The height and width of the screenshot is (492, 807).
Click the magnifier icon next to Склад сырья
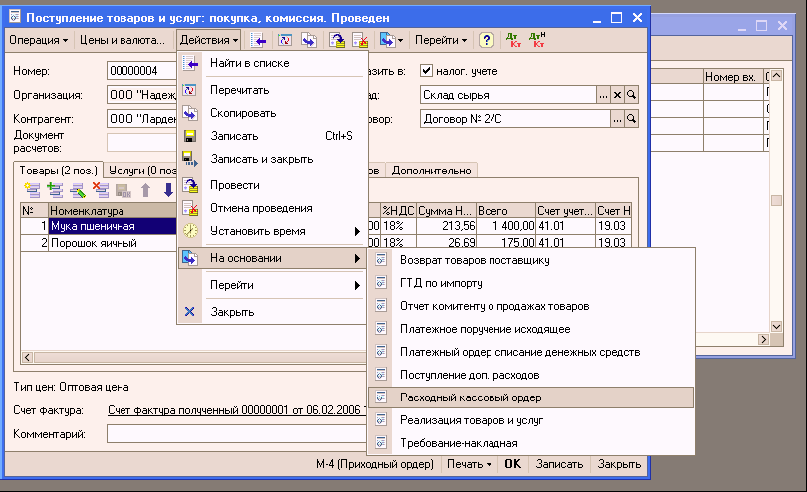[x=631, y=95]
